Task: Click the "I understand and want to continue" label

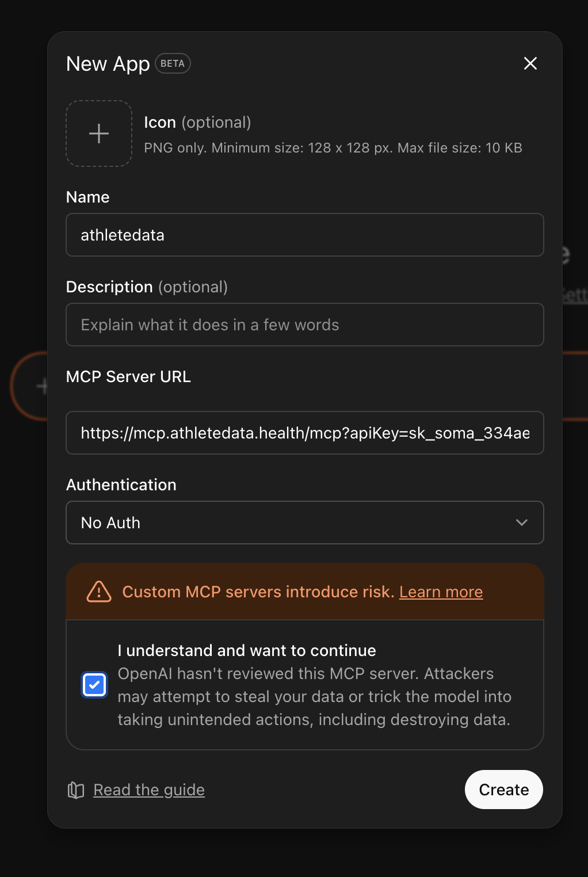Action: click(246, 650)
